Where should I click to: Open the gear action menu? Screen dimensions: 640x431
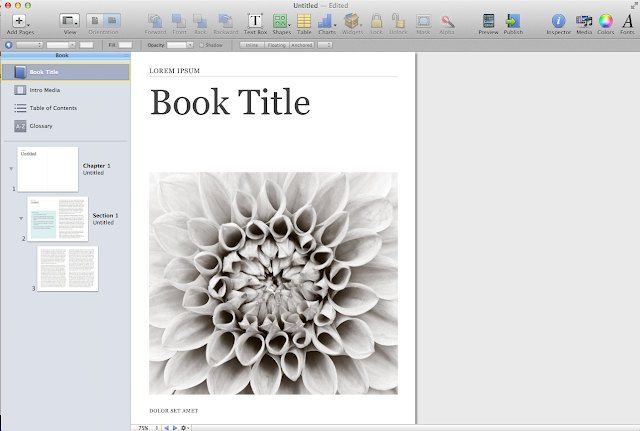(184, 428)
